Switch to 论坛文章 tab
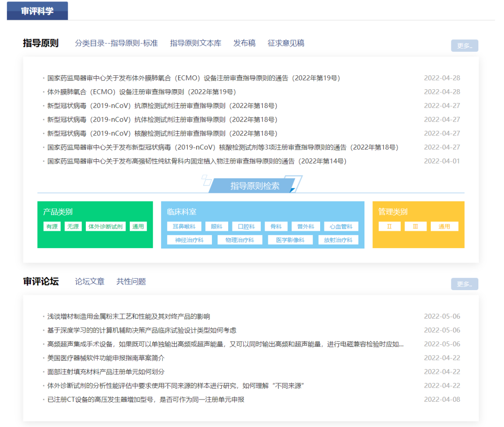 (90, 282)
